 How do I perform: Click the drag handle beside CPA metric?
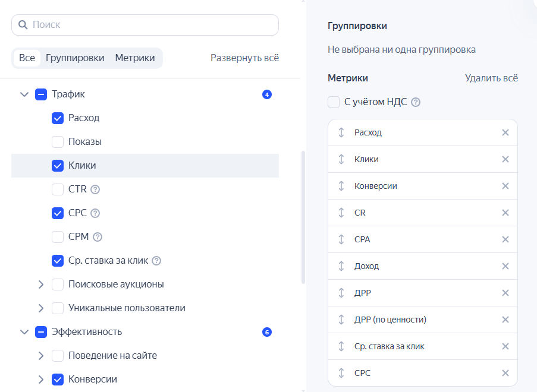point(341,239)
